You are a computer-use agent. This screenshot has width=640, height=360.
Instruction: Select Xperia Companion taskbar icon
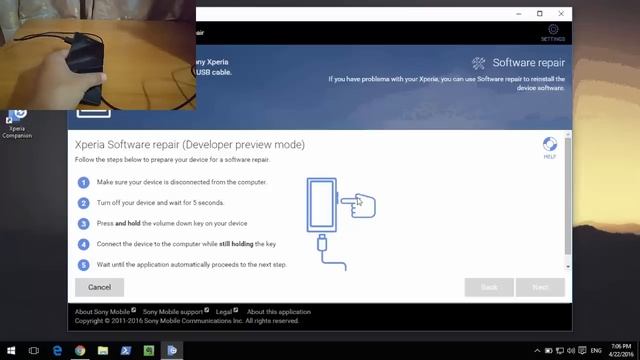tap(172, 351)
